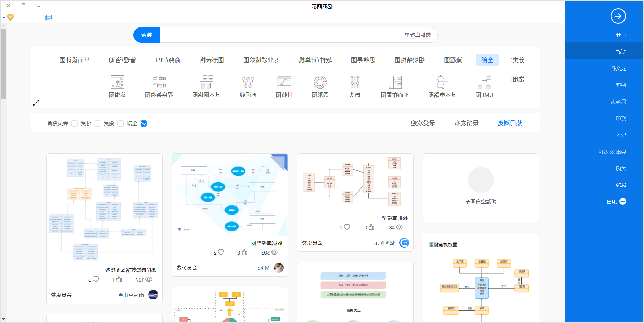Select the 泳道图 template icon
This screenshot has width=644, height=323.
click(x=117, y=82)
